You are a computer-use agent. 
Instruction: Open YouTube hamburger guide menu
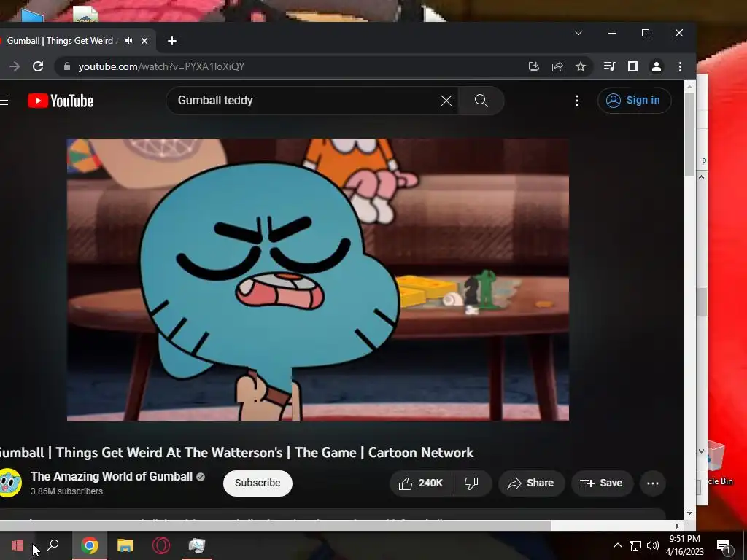tap(4, 101)
